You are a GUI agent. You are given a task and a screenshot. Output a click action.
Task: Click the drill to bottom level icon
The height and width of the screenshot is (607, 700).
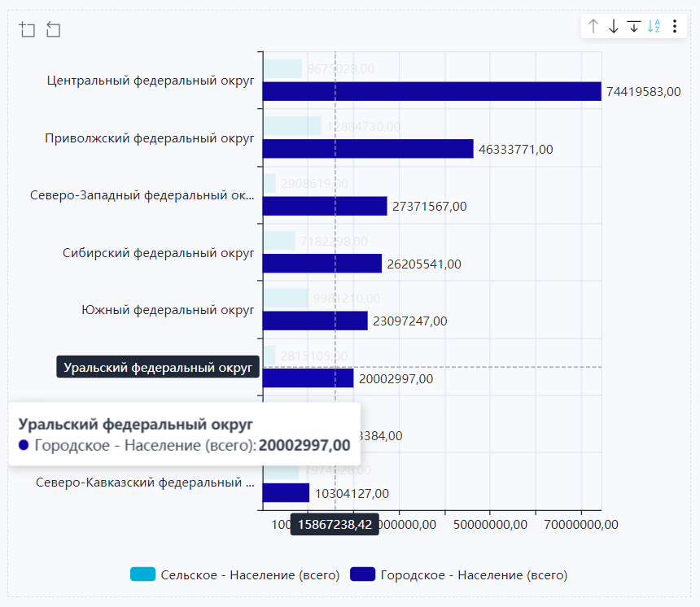[634, 27]
